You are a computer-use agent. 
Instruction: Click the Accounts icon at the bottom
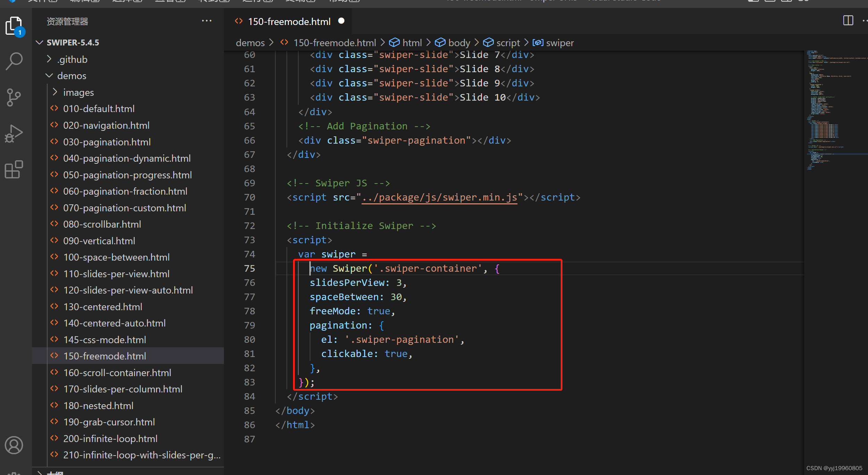[x=14, y=445]
